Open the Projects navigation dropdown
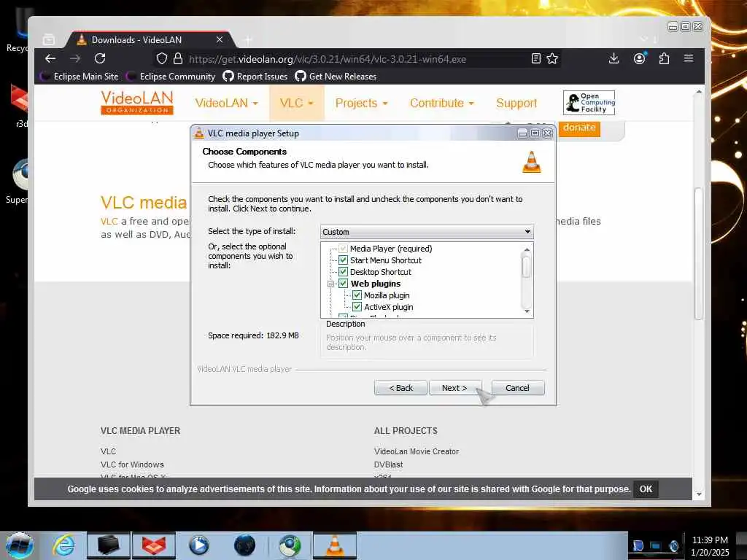The height and width of the screenshot is (560, 747). pyautogui.click(x=361, y=103)
